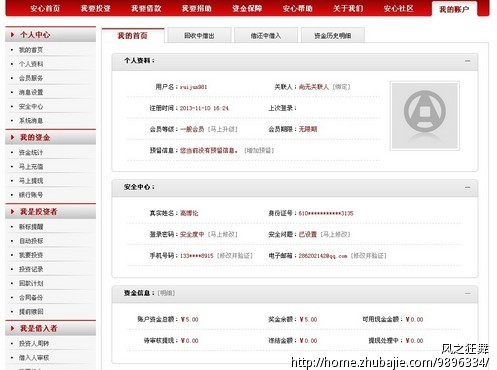
Task: Click the 冻结金额 value ¥0.00
Action: pos(308,341)
